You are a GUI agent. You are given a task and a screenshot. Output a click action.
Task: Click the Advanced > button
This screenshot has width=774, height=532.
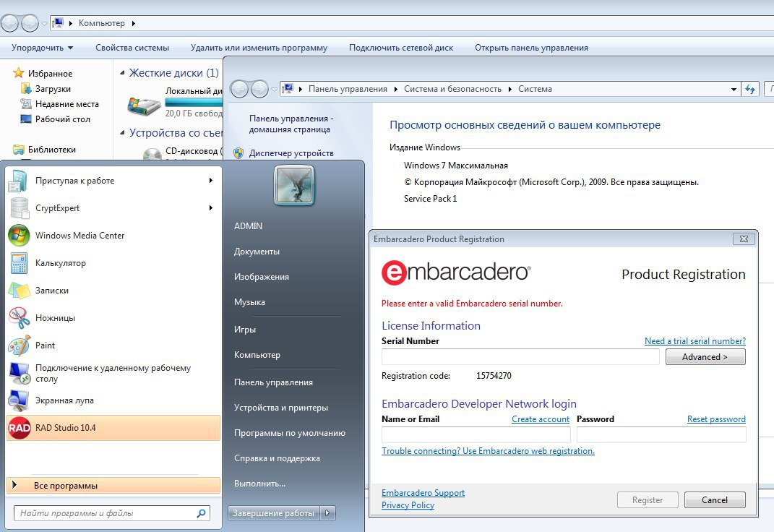pyautogui.click(x=705, y=357)
